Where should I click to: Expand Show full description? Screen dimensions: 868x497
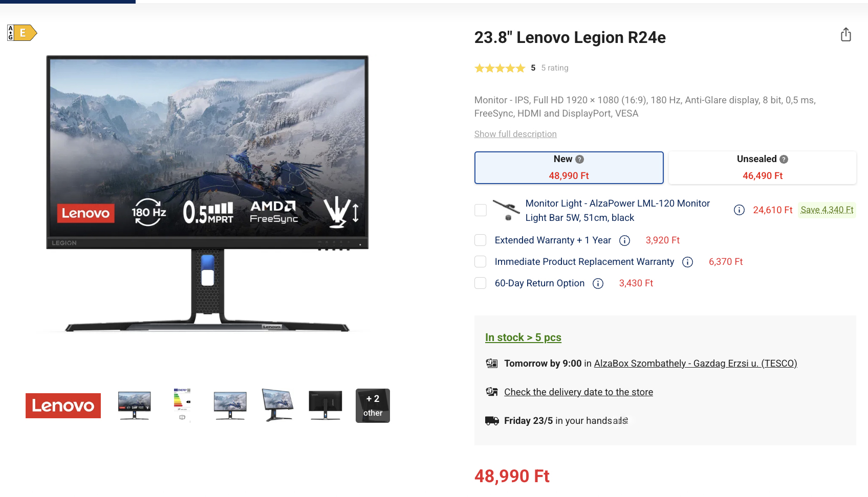[x=515, y=134]
